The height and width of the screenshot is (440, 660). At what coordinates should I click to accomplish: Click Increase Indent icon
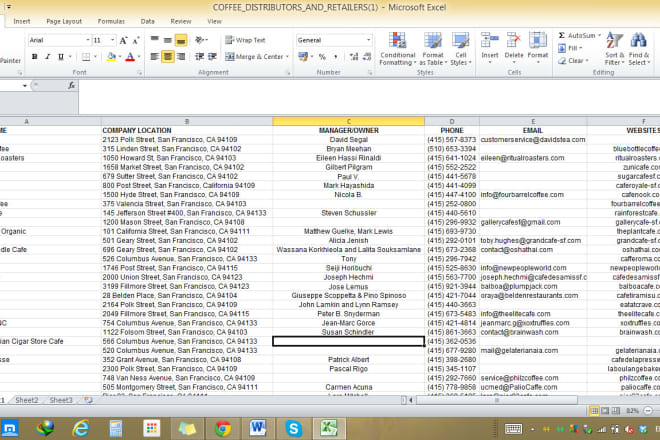[x=213, y=56]
